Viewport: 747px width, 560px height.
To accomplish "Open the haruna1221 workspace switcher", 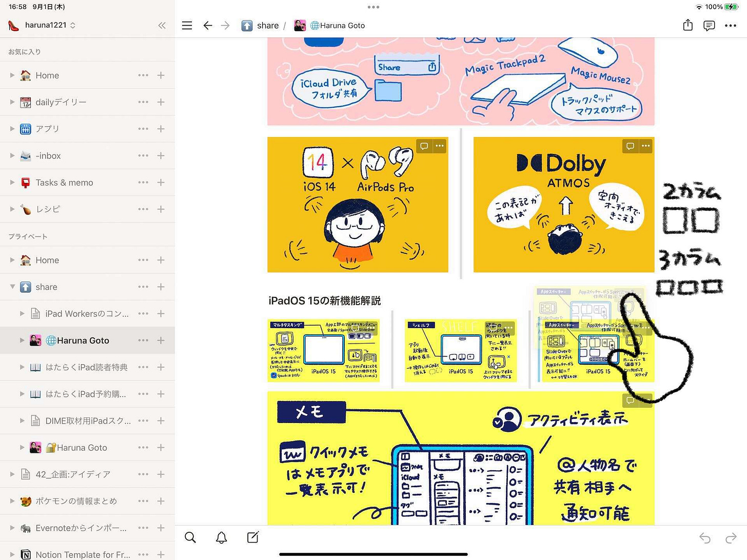I will pyautogui.click(x=42, y=25).
